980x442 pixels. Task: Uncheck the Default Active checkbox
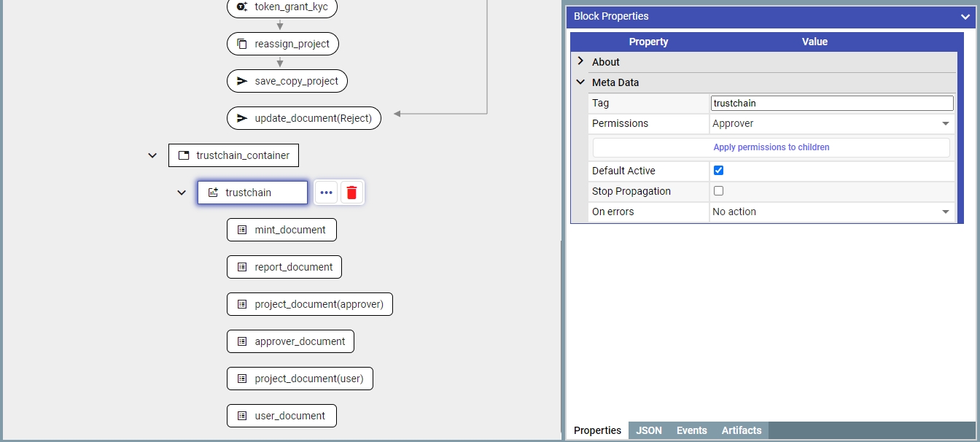(x=718, y=171)
